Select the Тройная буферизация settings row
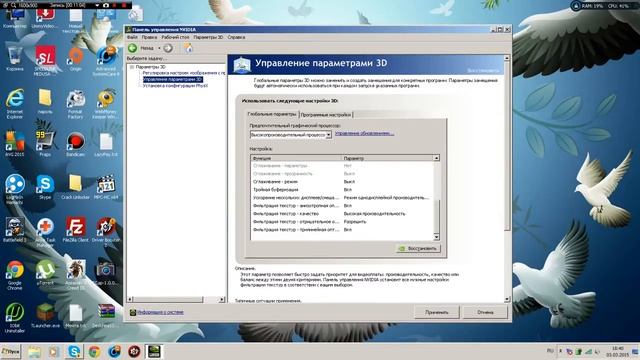640x360 pixels. [342, 190]
